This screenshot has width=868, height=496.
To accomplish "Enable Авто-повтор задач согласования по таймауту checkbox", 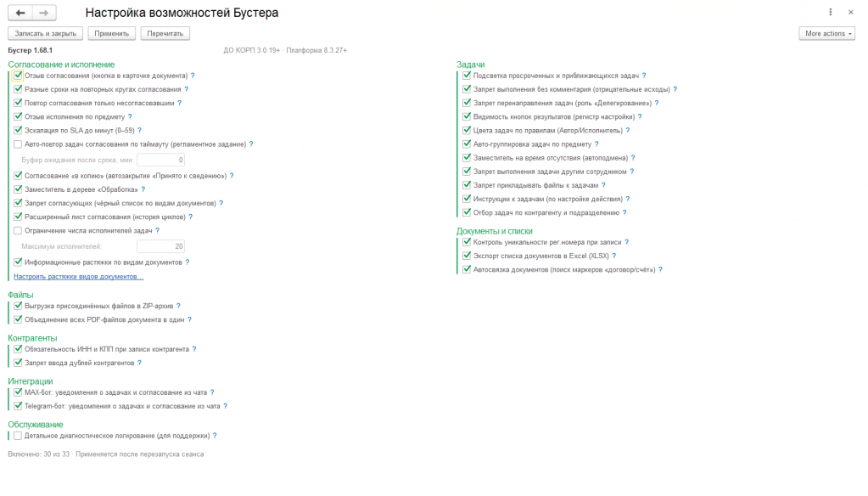I will (x=18, y=144).
